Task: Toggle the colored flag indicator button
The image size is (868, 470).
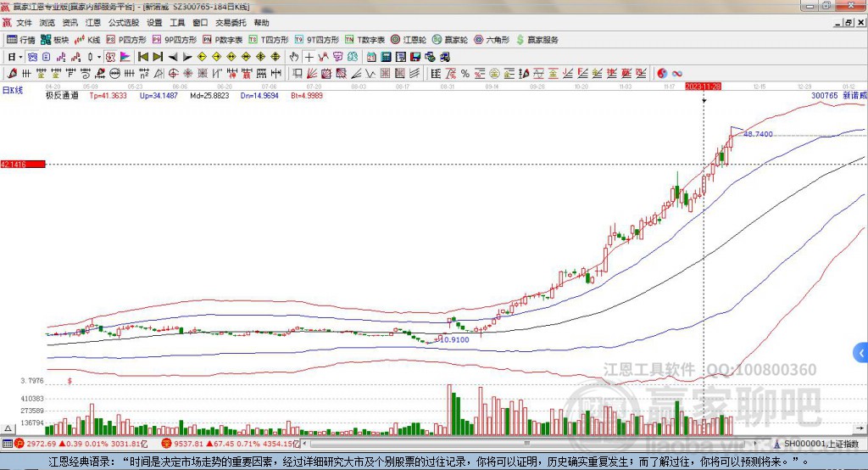Action: click(125, 57)
